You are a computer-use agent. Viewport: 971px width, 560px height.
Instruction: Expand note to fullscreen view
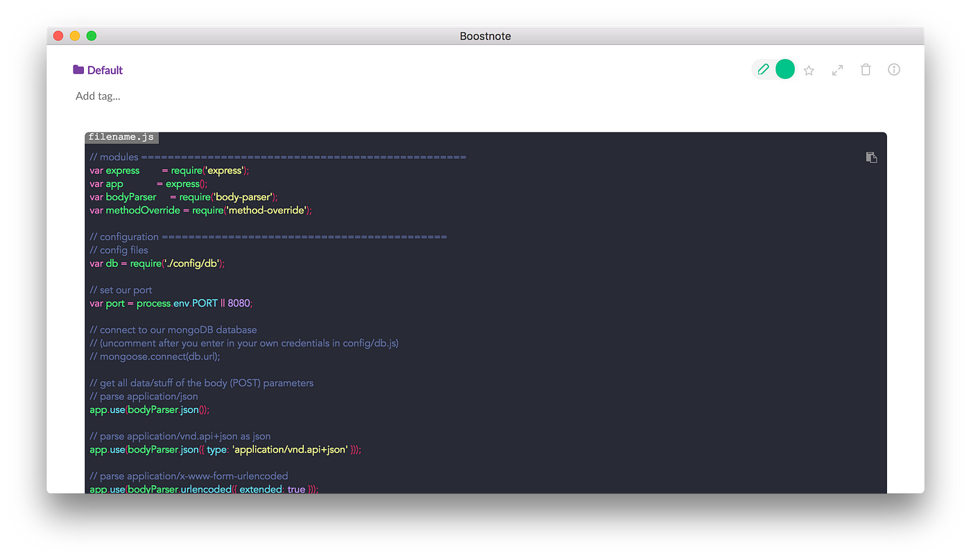coord(838,70)
